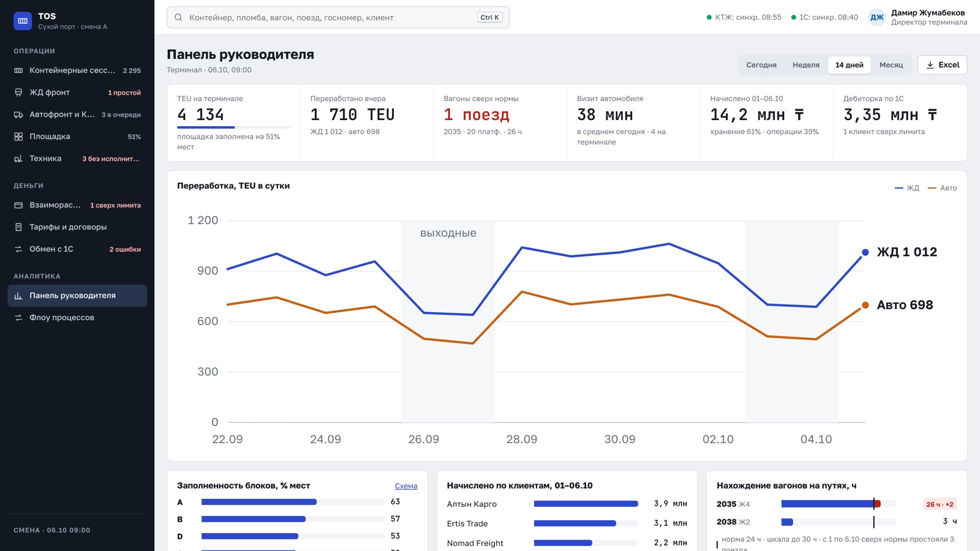Click the Авто 698 endpoint marker
This screenshot has width=980, height=551.
(865, 305)
